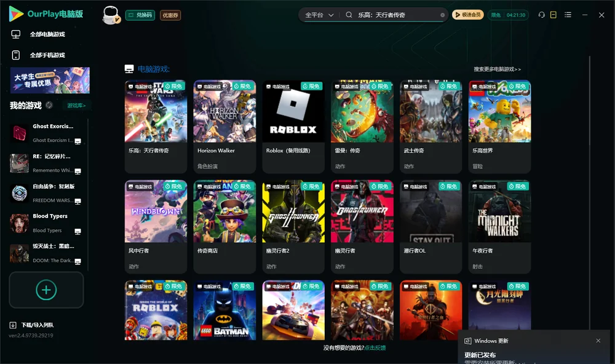Image resolution: width=615 pixels, height=364 pixels.
Task: Open the 月光雕刻师 game card
Action: 499,305
